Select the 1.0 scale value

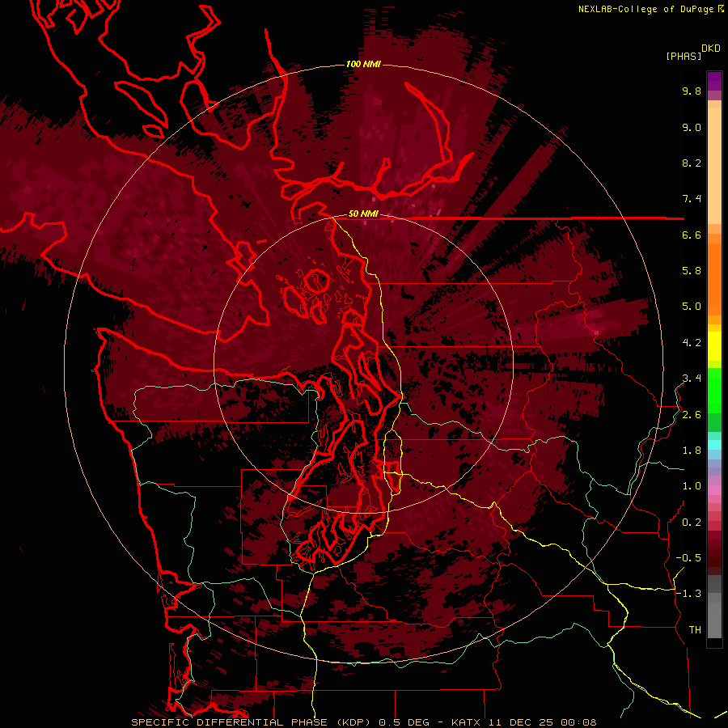(692, 486)
